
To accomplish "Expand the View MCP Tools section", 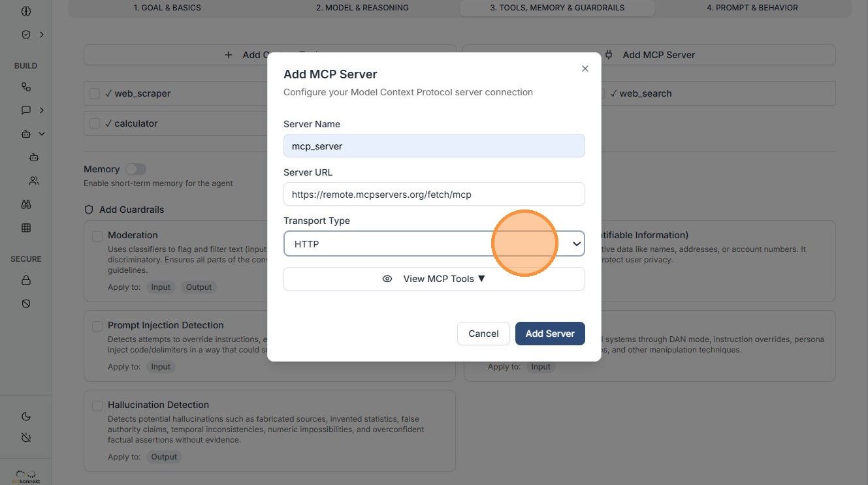I will click(x=434, y=279).
